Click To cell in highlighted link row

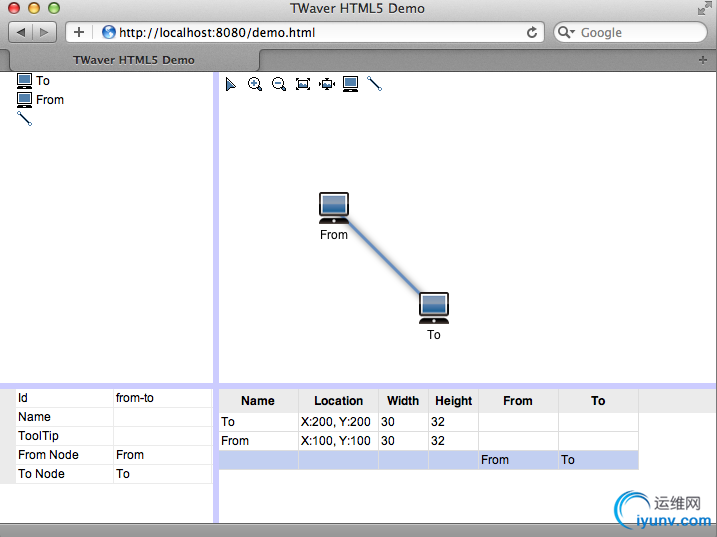[x=598, y=460]
